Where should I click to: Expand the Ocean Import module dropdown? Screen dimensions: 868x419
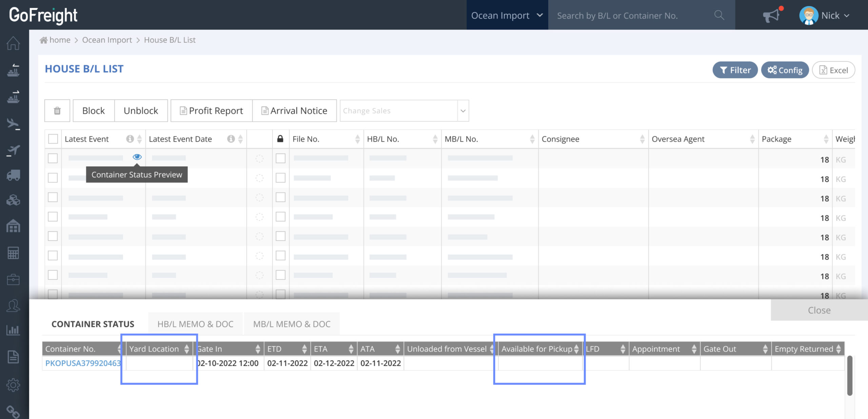click(x=507, y=15)
